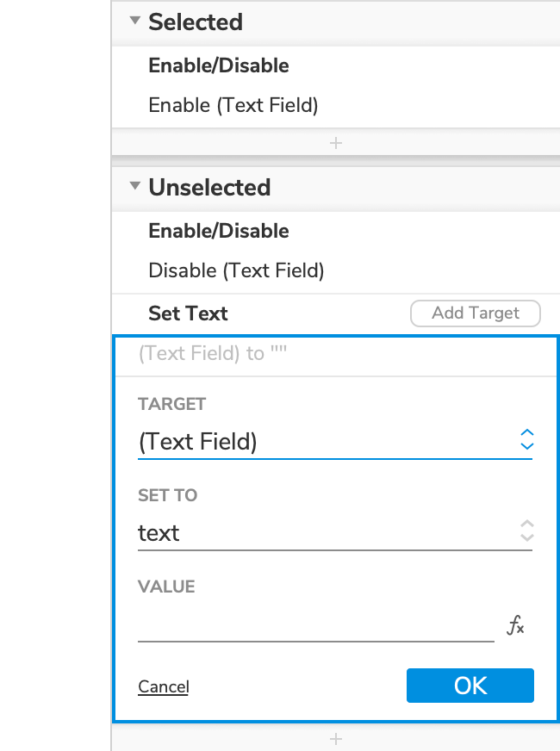The image size is (560, 751).
Task: Click Enable/Disable header under Unselected
Action: point(218,231)
